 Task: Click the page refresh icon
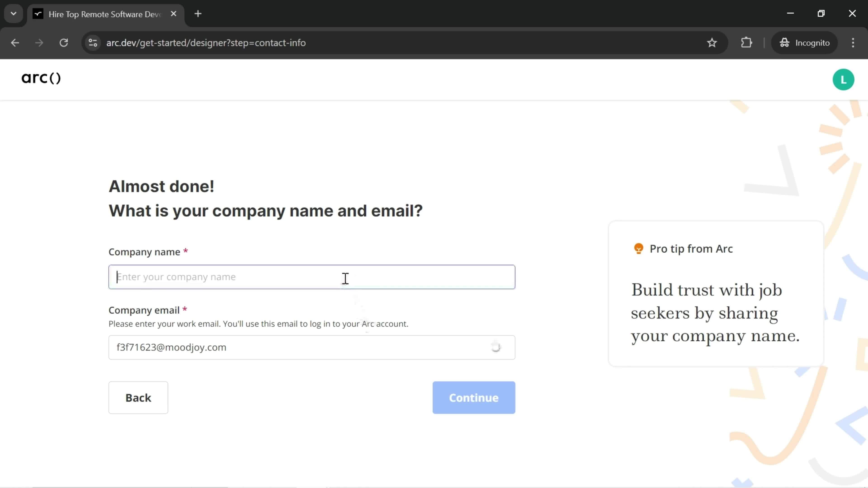(63, 42)
